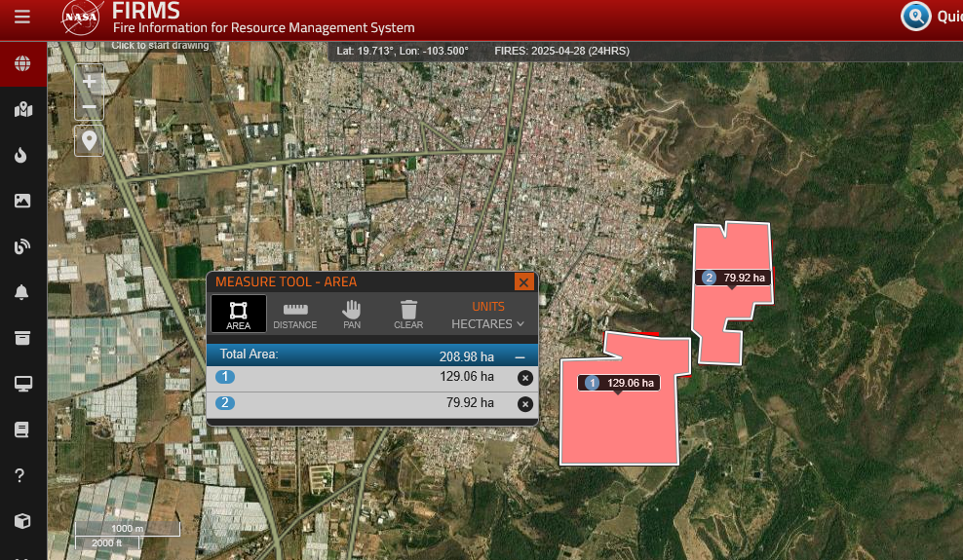Open the hamburger main menu
This screenshot has height=560, width=963.
(22, 17)
